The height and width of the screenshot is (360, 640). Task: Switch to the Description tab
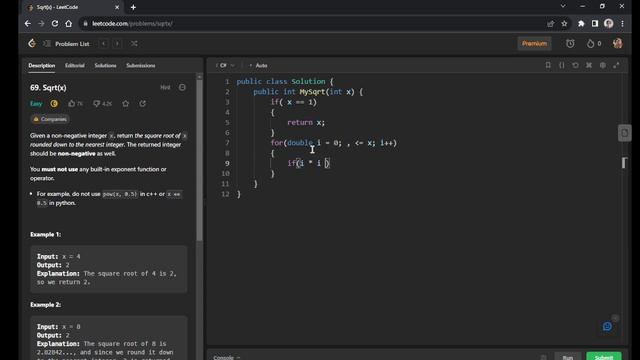point(42,65)
